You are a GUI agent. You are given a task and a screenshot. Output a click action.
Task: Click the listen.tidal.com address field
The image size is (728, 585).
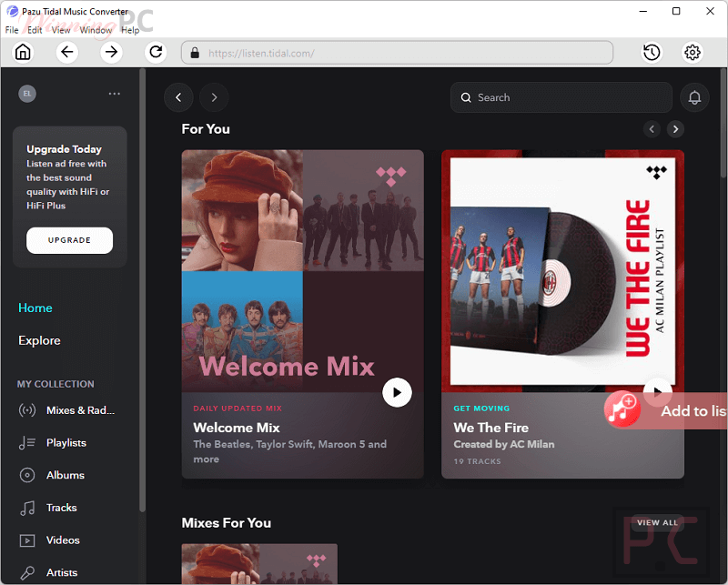coord(398,53)
